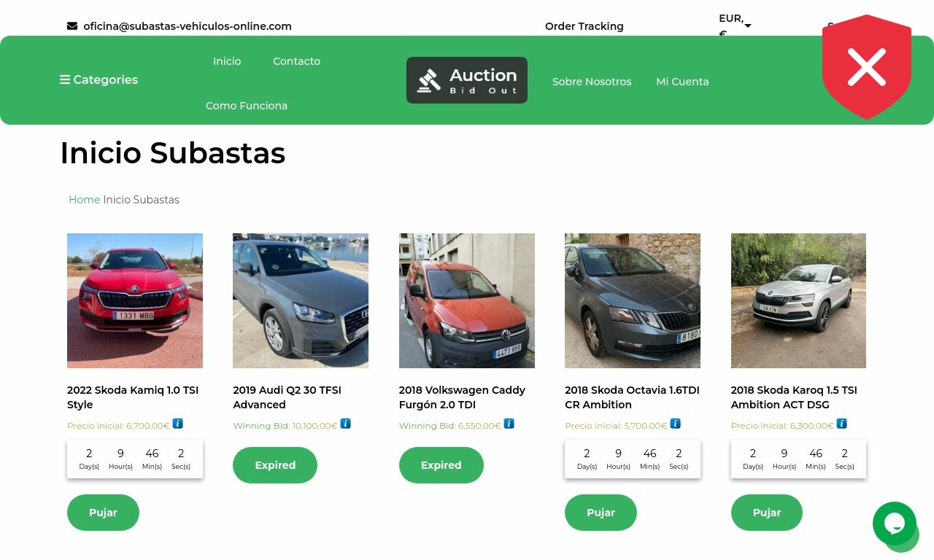Open Sobre Nosotros page
The height and width of the screenshot is (560, 934).
[x=592, y=82]
